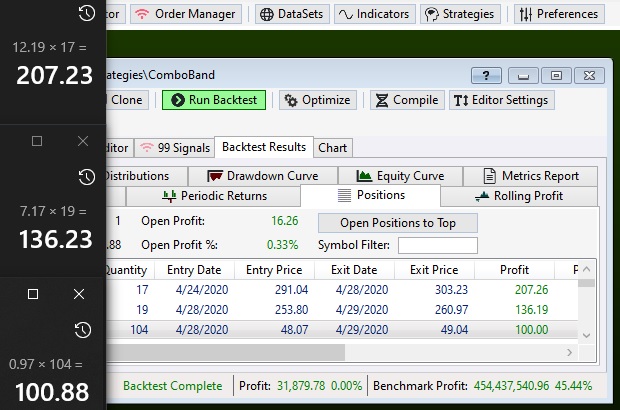Open the Preferences tool
The width and height of the screenshot is (620, 410).
pos(558,14)
